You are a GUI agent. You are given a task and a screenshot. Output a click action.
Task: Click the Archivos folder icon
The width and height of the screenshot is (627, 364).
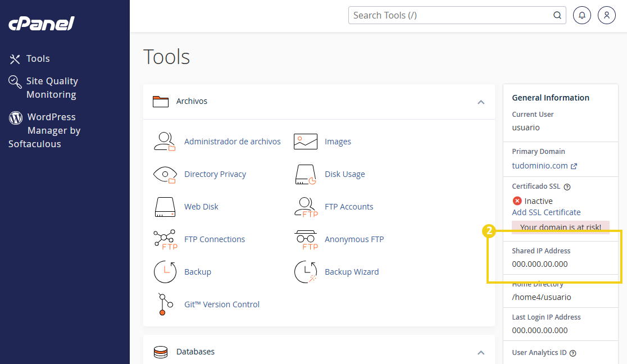coord(161,102)
